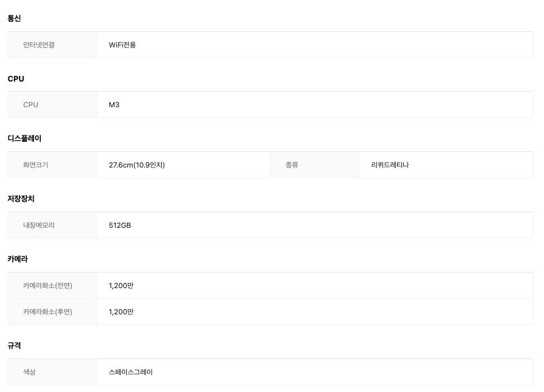Click the 스페이스그레이 color value
Viewport: 544px width, 392px height.
tap(131, 371)
